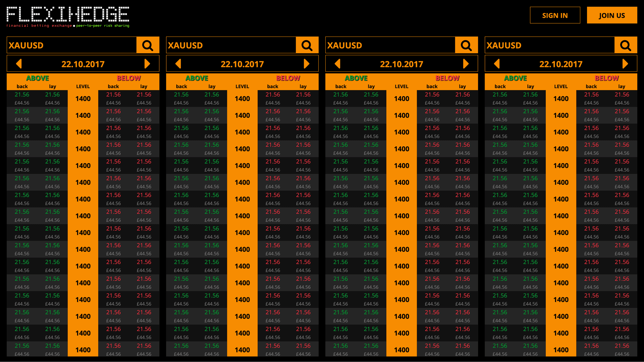This screenshot has width=644, height=362.
Task: Click the ABOVE heading in the fourth panel
Action: [x=516, y=78]
